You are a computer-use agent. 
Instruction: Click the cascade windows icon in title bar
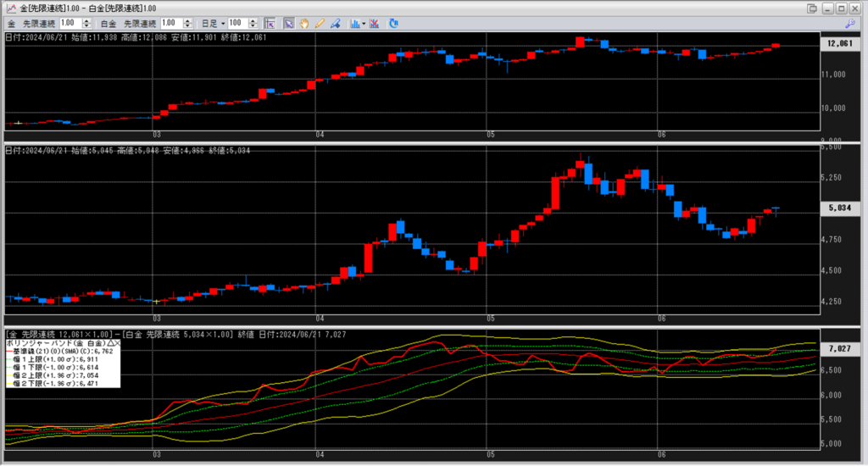tap(812, 8)
